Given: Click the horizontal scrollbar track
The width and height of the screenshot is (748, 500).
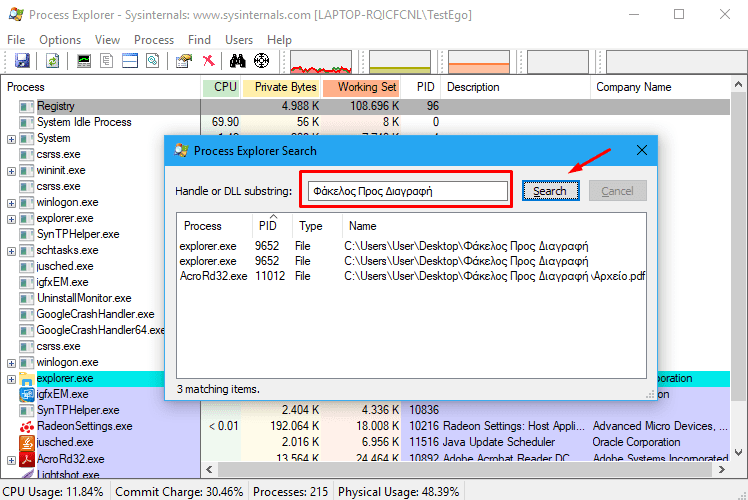Looking at the screenshot, I should (x=466, y=469).
